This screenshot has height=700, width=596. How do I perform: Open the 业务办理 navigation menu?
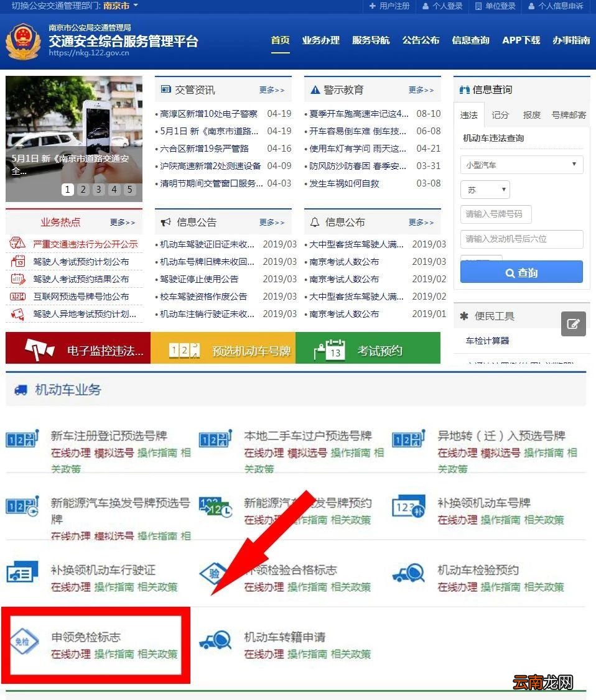pyautogui.click(x=320, y=40)
